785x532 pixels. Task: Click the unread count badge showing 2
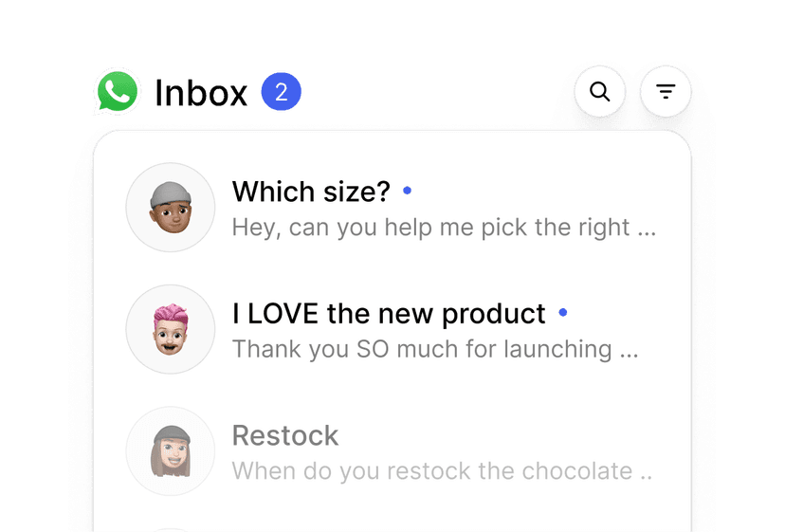tap(281, 93)
